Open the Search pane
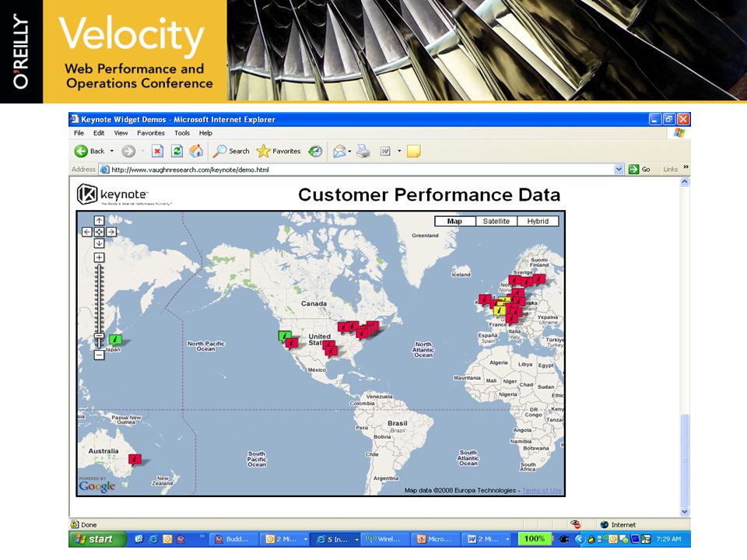Screen dimensions: 747x560 pyautogui.click(x=231, y=151)
